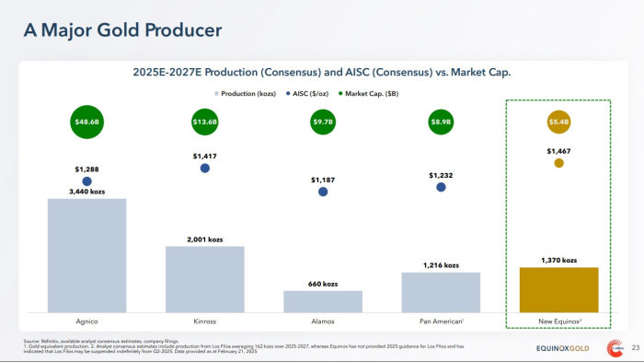
Task: Click the '$1,288' AISC label
Action: pos(86,169)
